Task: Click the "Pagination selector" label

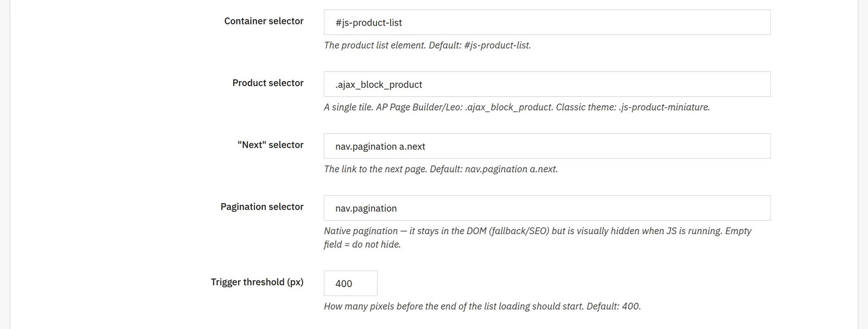Action: [x=262, y=207]
